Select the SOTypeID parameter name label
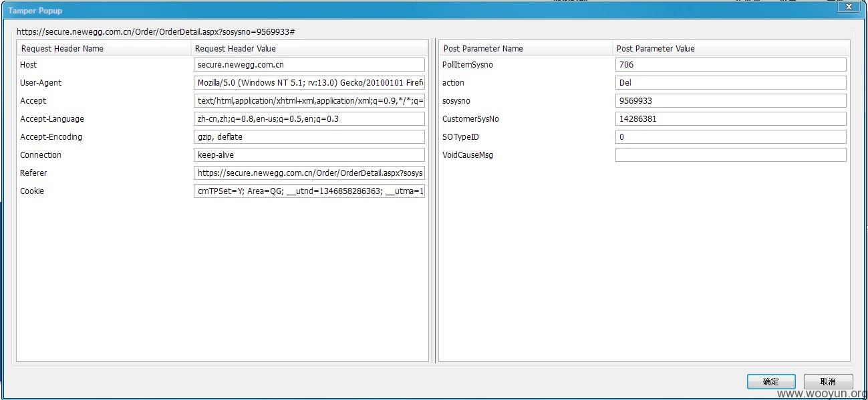Image resolution: width=868 pixels, height=400 pixels. click(460, 137)
